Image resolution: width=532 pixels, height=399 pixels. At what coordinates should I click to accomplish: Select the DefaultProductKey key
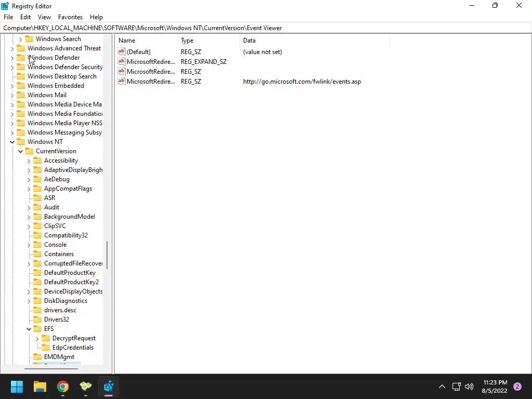[x=70, y=273]
